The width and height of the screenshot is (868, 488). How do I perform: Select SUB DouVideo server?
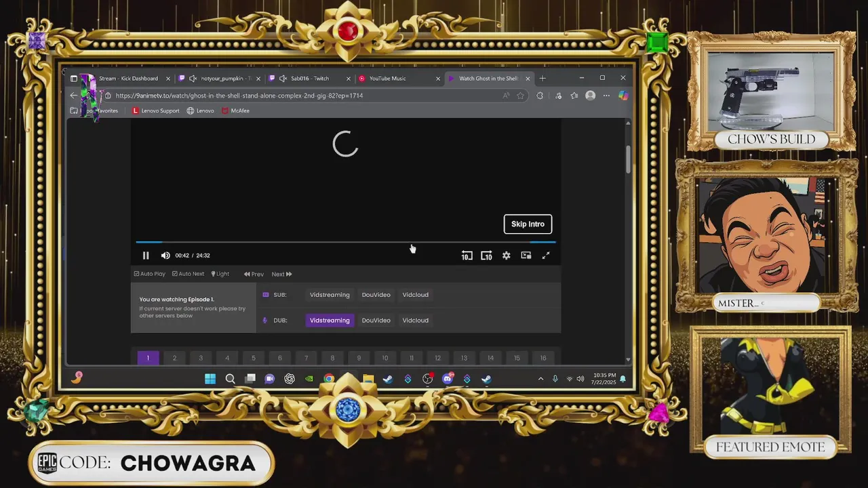[x=376, y=295]
